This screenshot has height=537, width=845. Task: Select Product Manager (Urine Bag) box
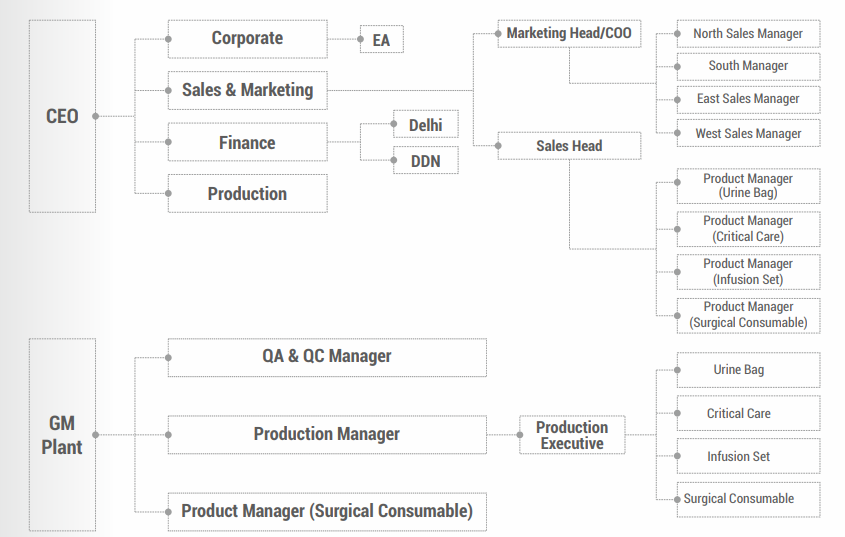click(748, 186)
